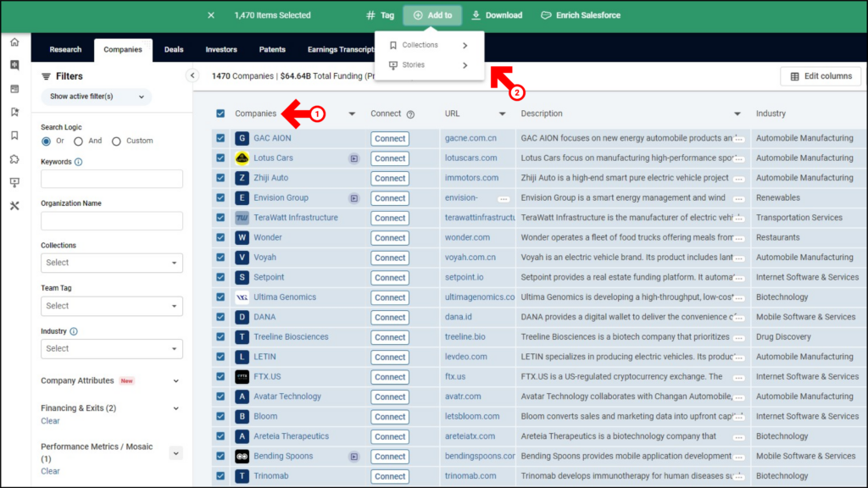Click the Keywords info icon
The height and width of the screenshot is (488, 868).
point(79,162)
